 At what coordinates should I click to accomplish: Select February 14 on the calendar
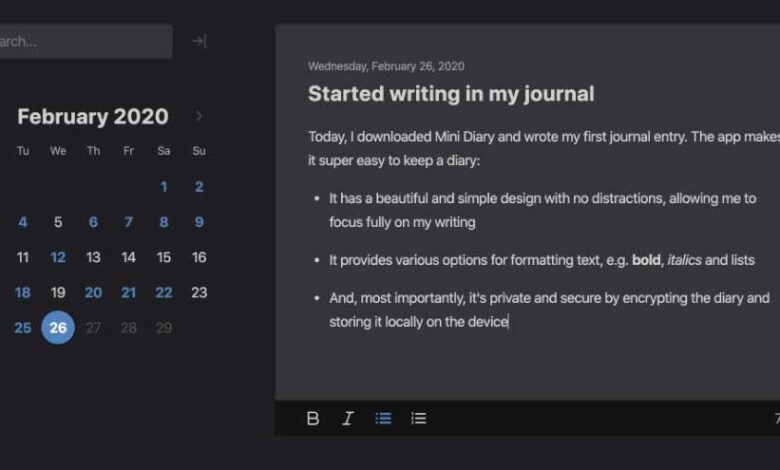[x=129, y=257]
